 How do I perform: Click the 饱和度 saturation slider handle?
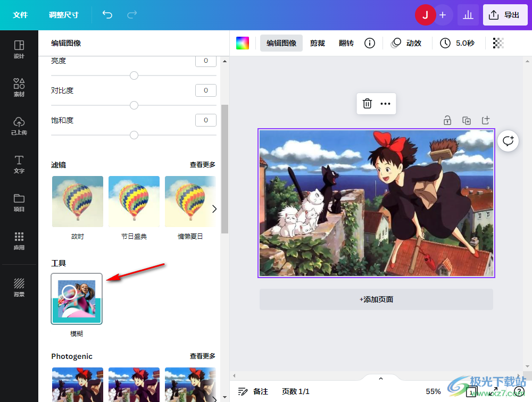point(134,136)
